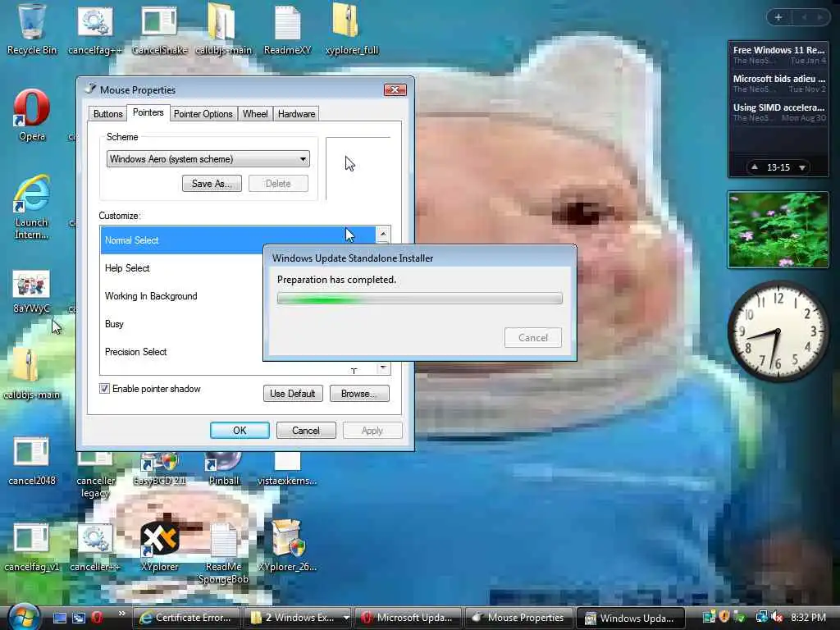Select the Pointers tab

pyautogui.click(x=148, y=112)
